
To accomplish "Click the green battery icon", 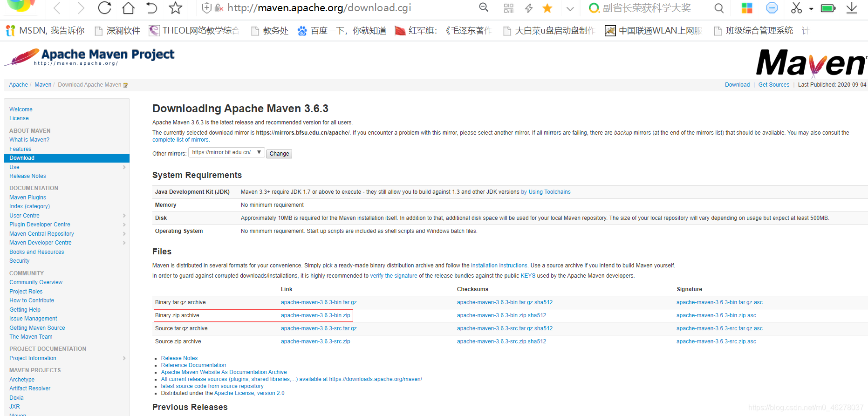I will tap(828, 8).
